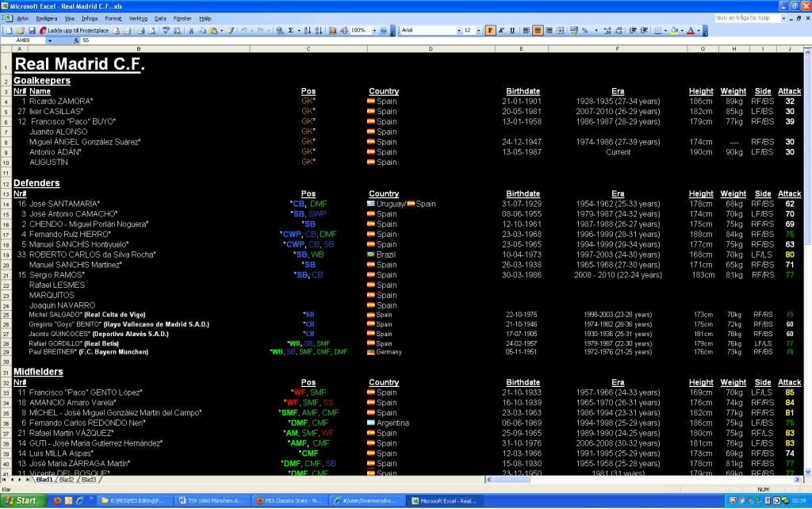This screenshot has width=812, height=509.
Task: Align cell text left
Action: [527, 31]
